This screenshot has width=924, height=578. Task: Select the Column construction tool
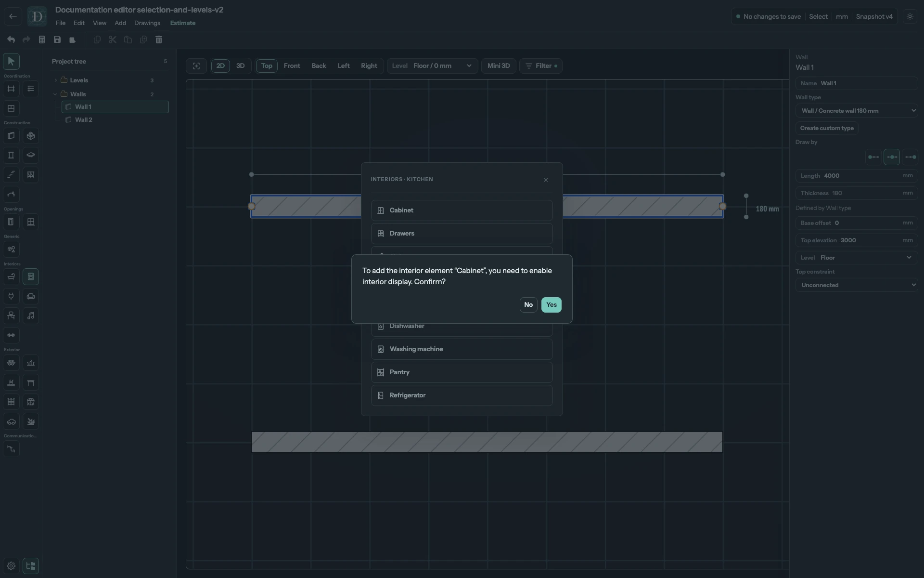[11, 155]
